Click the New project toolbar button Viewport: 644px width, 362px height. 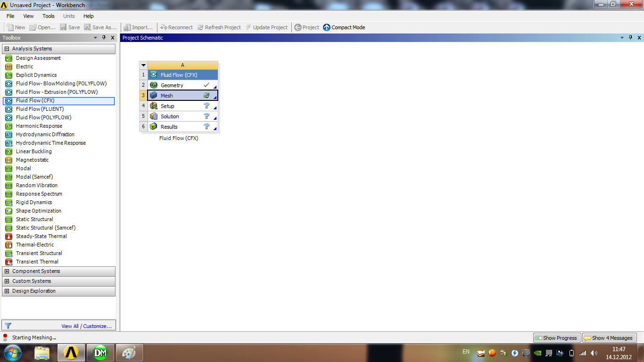click(16, 27)
